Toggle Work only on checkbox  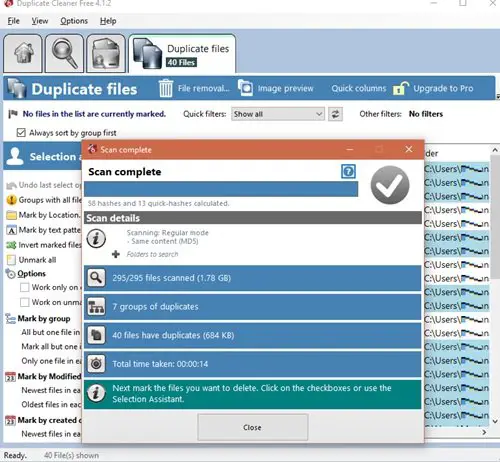tap(24, 287)
